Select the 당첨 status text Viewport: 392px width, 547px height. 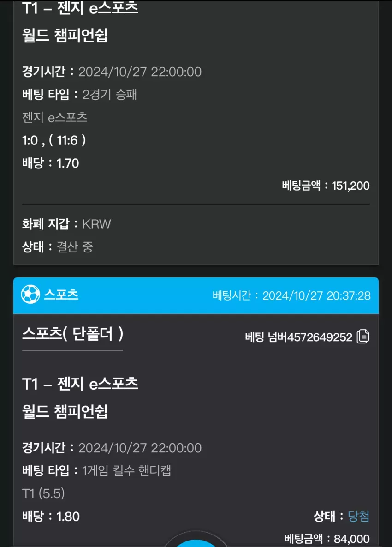[x=358, y=516]
